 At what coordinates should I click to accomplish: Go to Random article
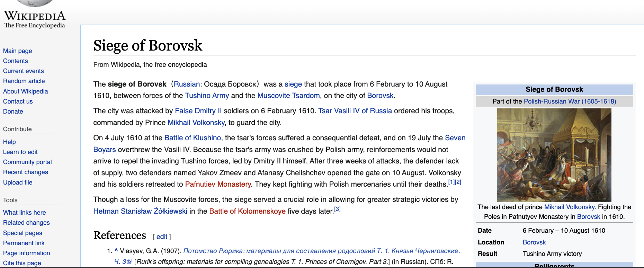[24, 81]
